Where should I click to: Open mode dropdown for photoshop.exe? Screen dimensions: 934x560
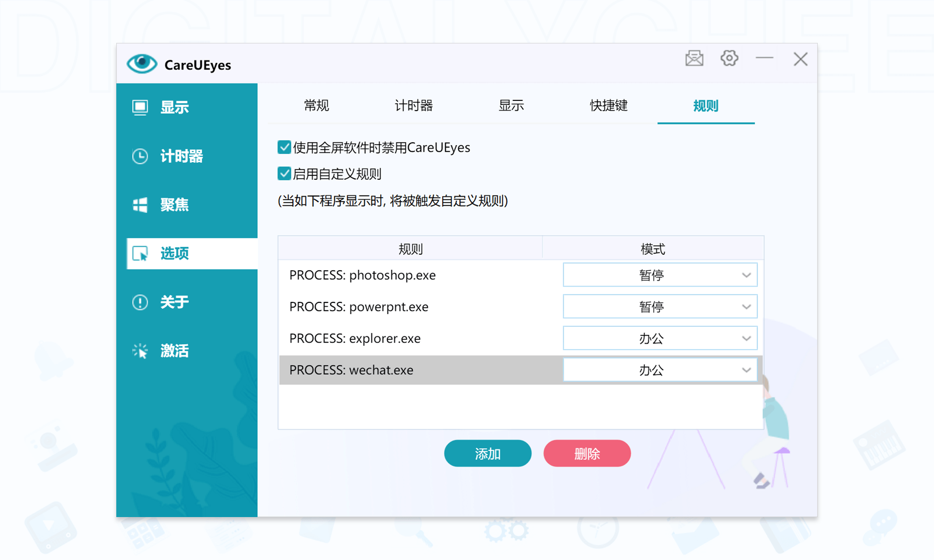pyautogui.click(x=660, y=275)
